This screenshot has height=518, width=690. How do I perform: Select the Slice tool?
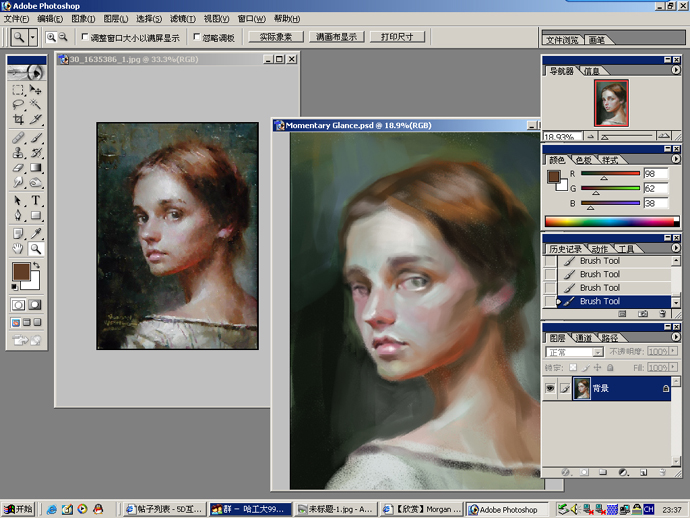coord(35,119)
